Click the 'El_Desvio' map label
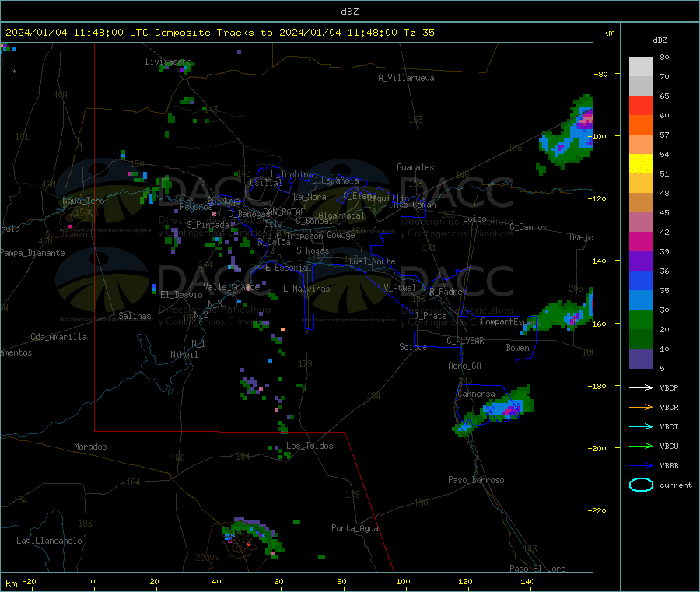 (181, 295)
